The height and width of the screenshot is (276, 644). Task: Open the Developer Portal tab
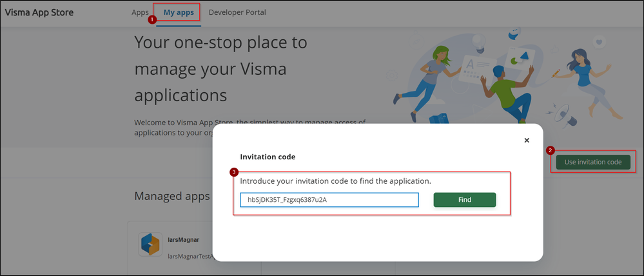click(237, 12)
